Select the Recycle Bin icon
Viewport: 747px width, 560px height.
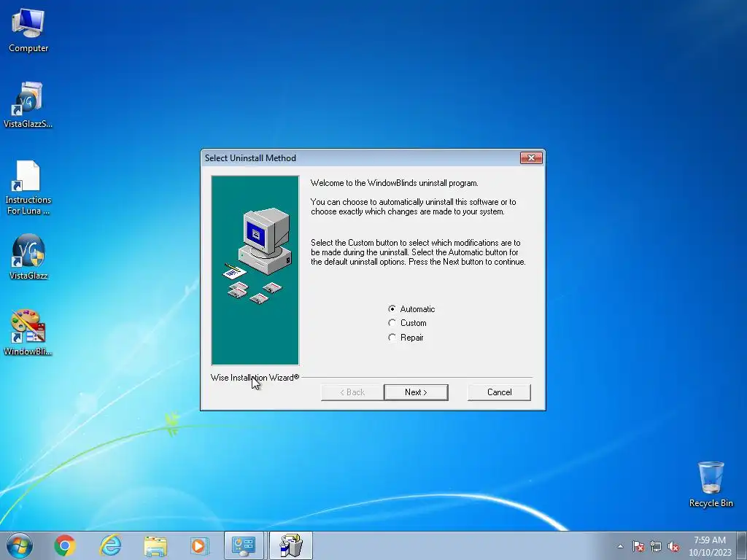[x=711, y=484]
